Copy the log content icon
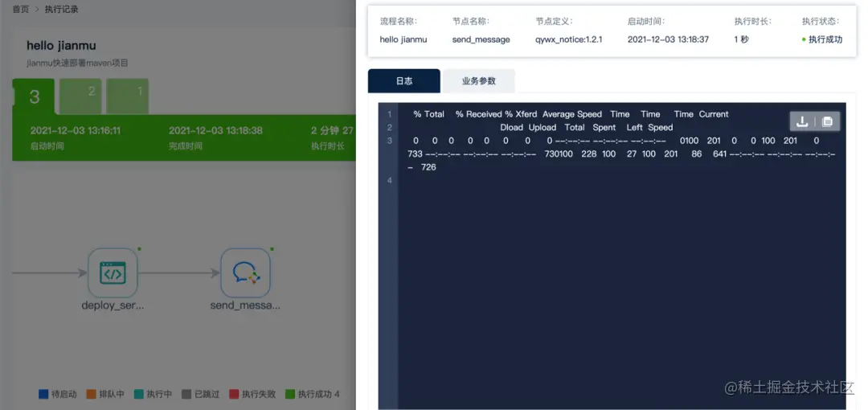 tap(827, 121)
